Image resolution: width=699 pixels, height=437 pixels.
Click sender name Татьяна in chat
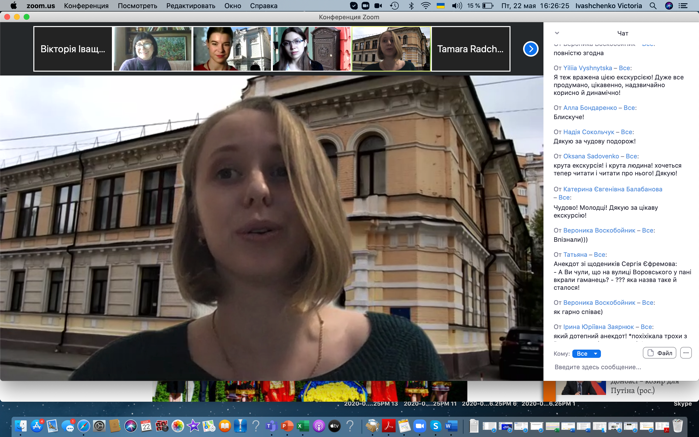coord(575,255)
